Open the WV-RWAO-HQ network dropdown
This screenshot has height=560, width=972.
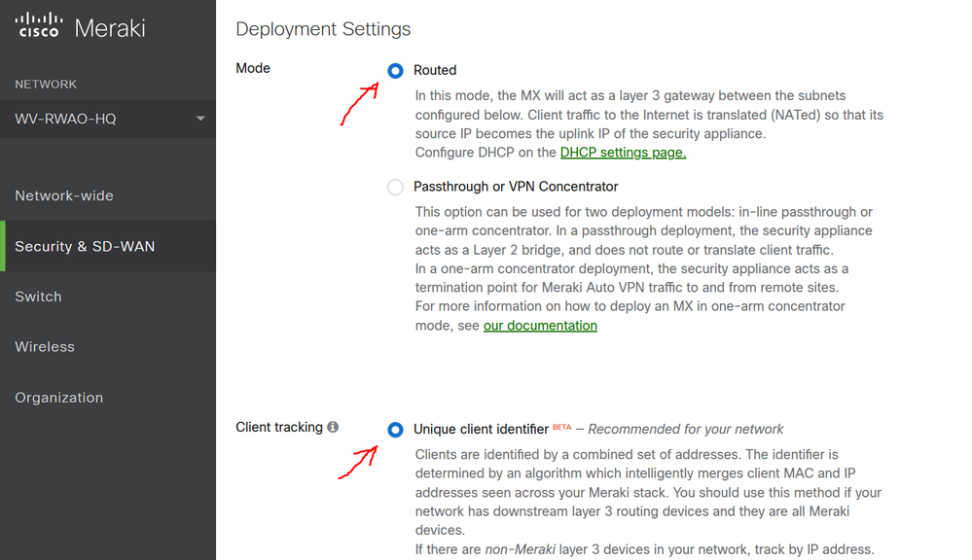(108, 119)
